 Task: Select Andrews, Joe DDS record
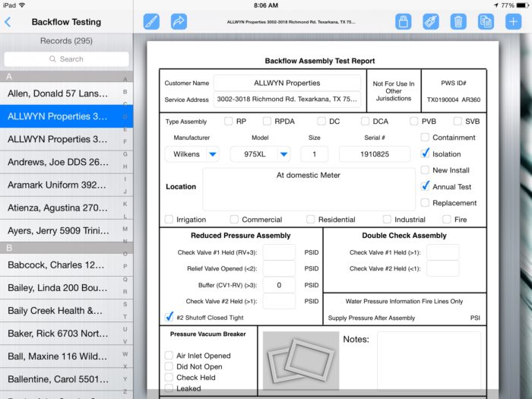pyautogui.click(x=67, y=162)
